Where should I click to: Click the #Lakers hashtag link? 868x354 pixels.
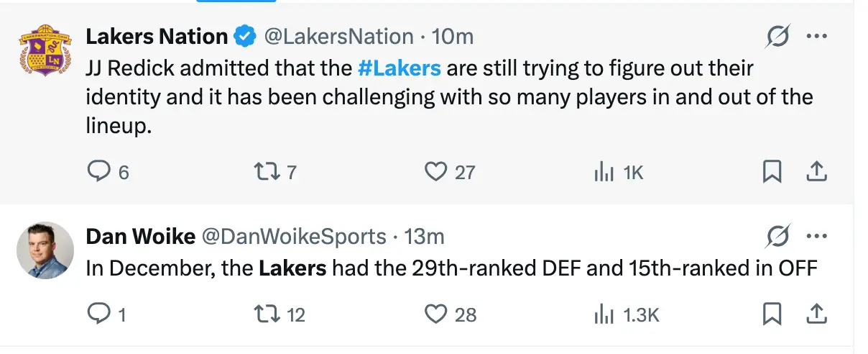(x=399, y=68)
